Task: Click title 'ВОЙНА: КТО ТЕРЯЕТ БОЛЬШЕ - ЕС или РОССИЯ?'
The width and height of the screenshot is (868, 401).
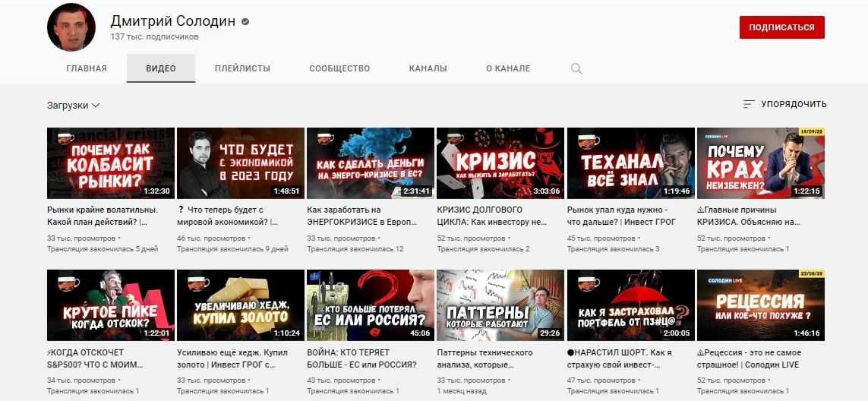Action: [362, 359]
